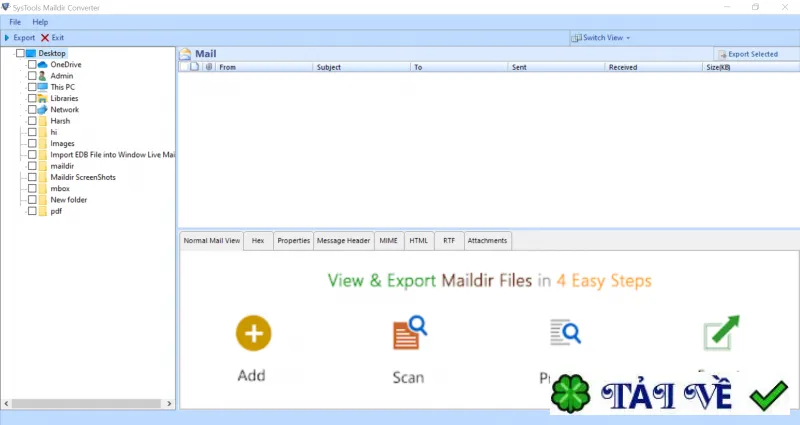This screenshot has height=425, width=800.
Task: Click the attachment column header icon
Action: pos(209,67)
